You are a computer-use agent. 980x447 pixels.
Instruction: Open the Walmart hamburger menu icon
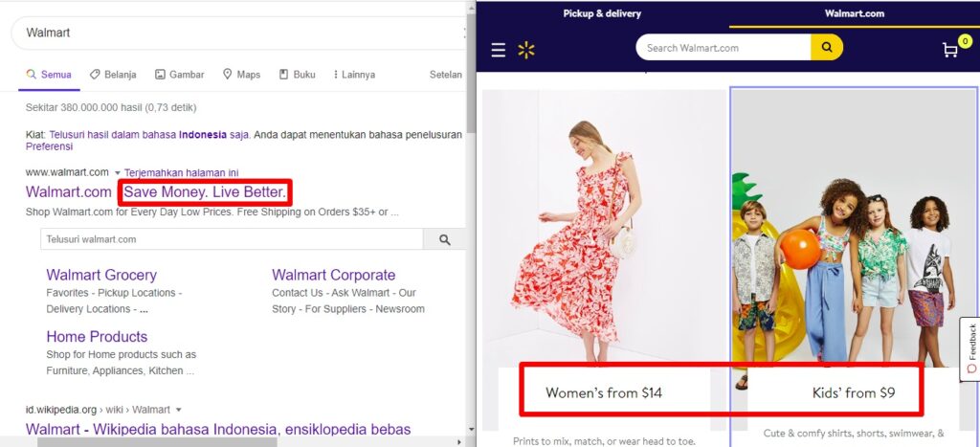point(498,50)
